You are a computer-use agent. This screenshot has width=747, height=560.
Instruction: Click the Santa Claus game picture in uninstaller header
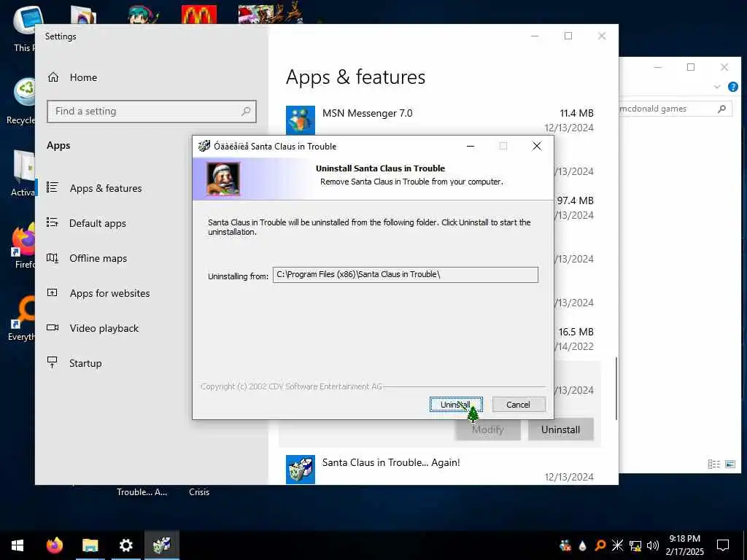pyautogui.click(x=223, y=179)
